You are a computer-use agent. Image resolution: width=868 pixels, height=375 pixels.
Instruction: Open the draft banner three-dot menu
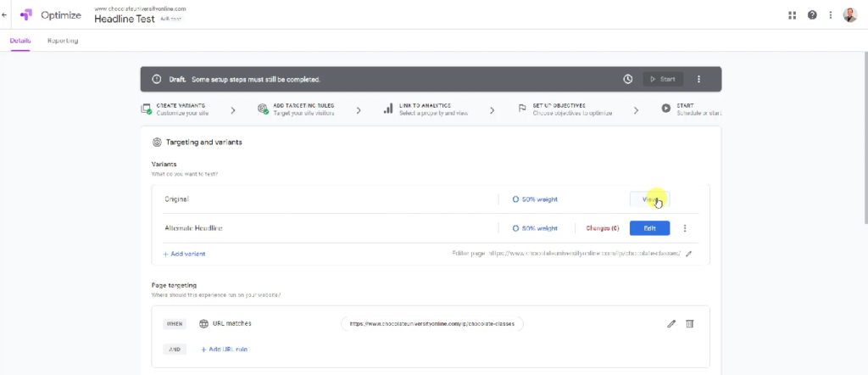[698, 79]
